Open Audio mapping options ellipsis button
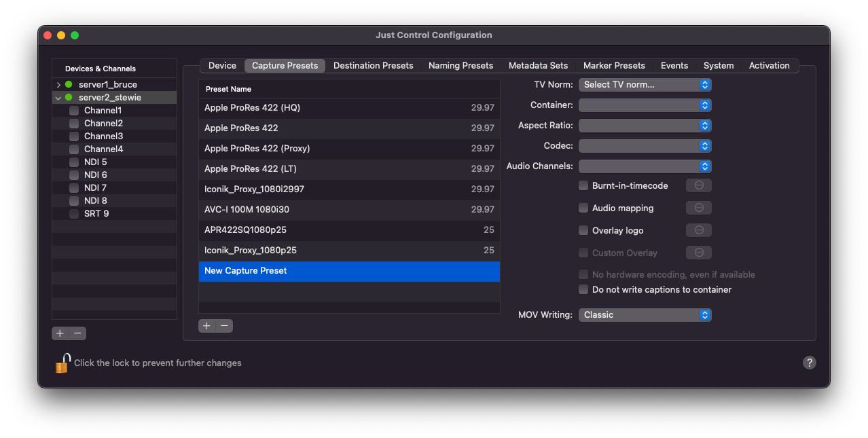The image size is (868, 438). click(x=699, y=208)
